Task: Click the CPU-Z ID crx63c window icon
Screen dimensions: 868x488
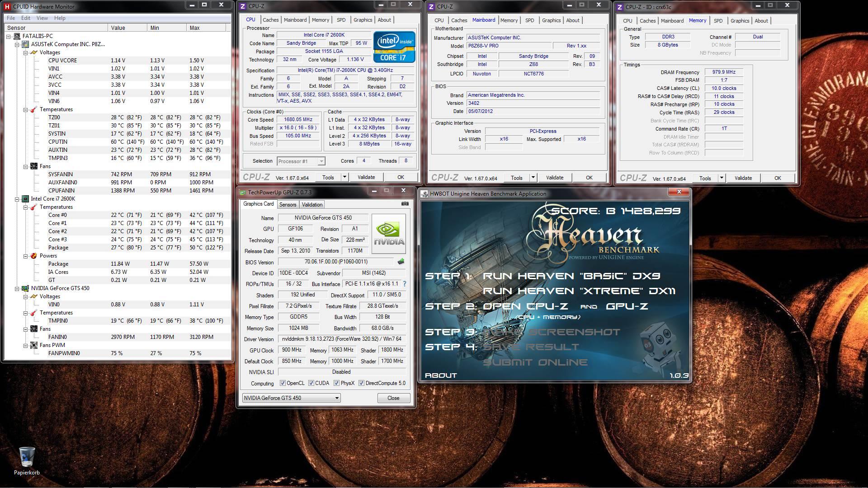Action: [x=620, y=6]
